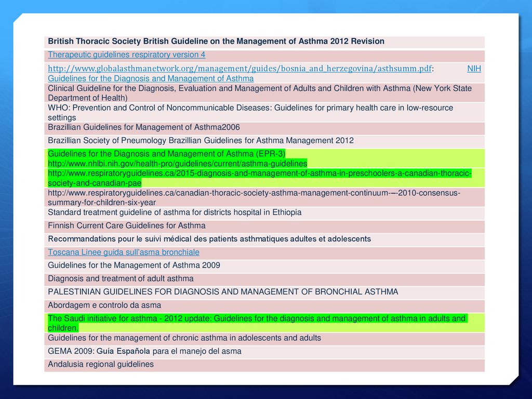The height and width of the screenshot is (399, 532).
Task: Open Guidelines for the Diagnosis and Management of Asthma link
Action: (151, 78)
